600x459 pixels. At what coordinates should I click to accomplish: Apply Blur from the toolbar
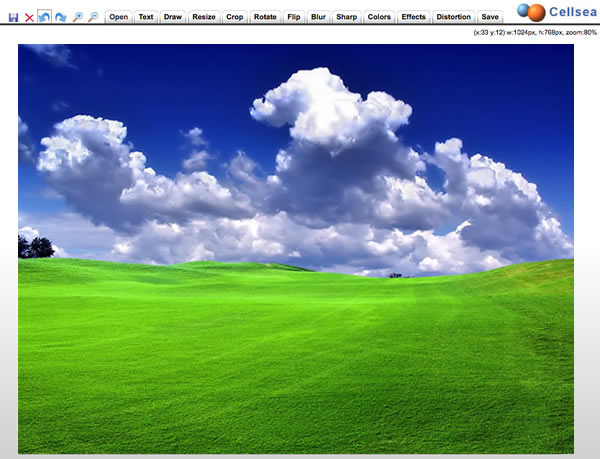point(318,17)
